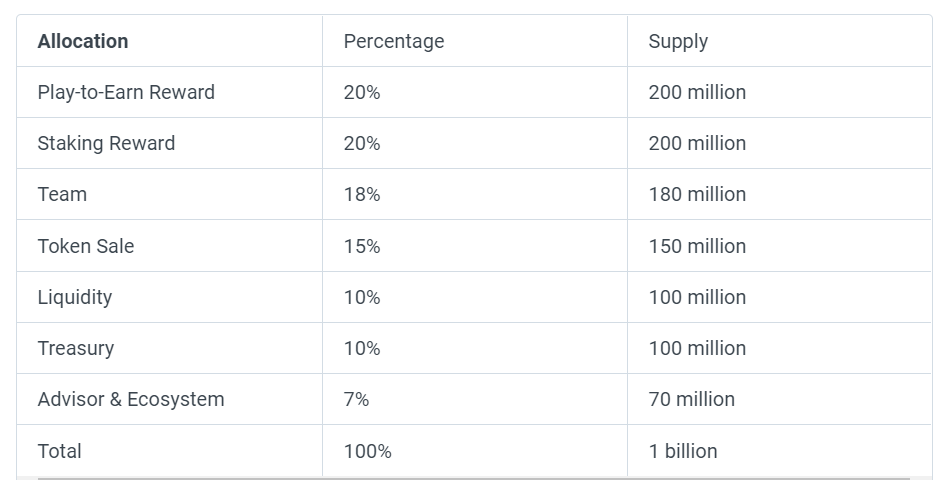Click the horizontal scrollbar below the table

(475, 478)
